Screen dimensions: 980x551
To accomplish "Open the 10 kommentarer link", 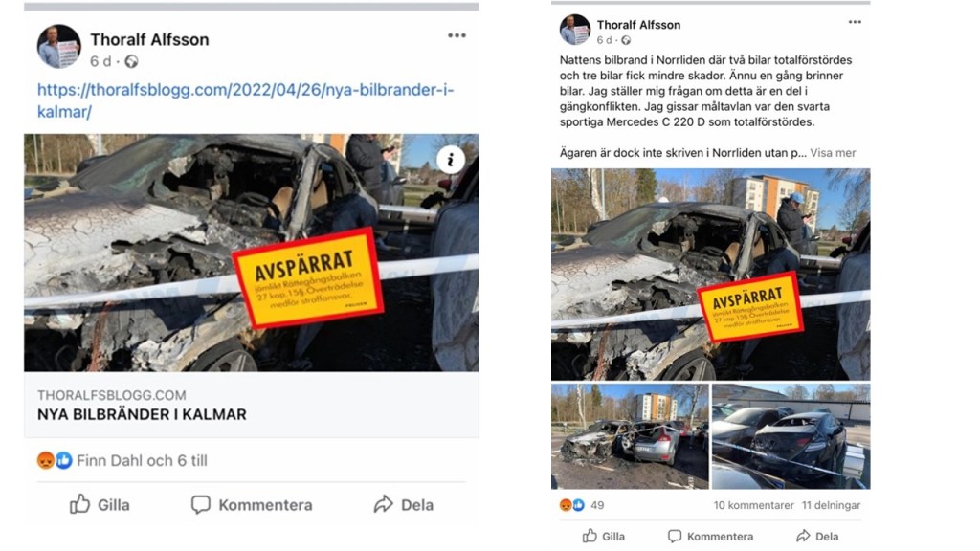I will (x=754, y=505).
